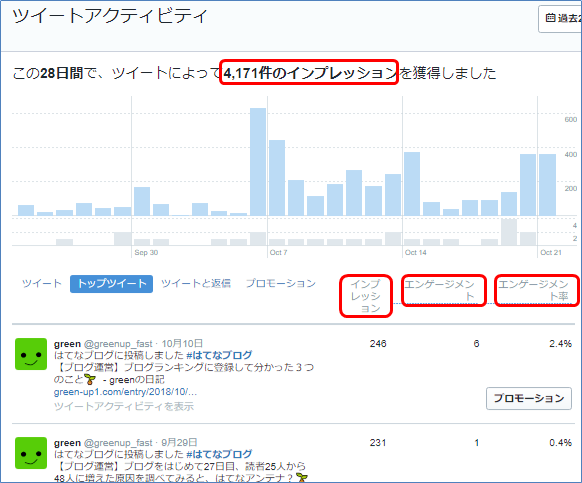Click the green avatar of the 10月10日 tweet

[31, 354]
